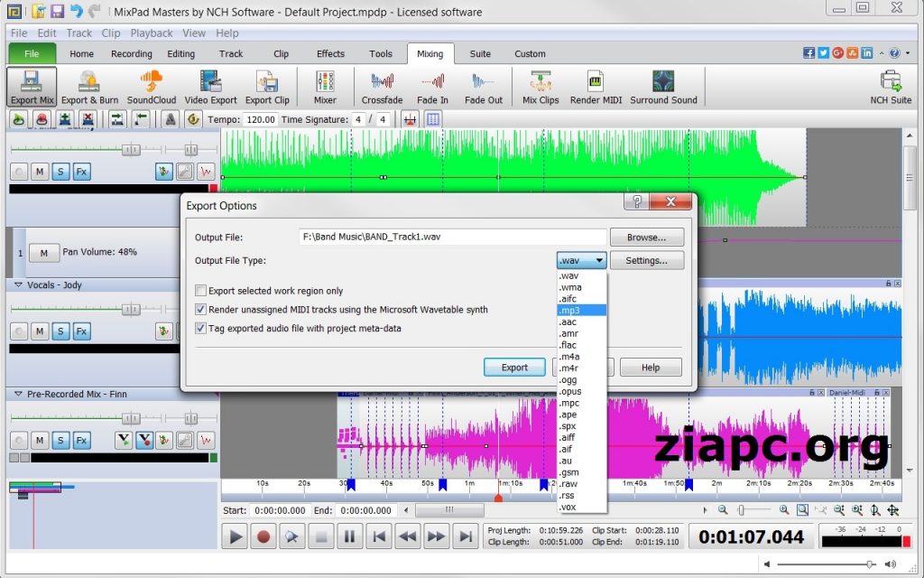Screen dimensions: 924x578
Task: Click the Record button in transport
Action: 263,536
